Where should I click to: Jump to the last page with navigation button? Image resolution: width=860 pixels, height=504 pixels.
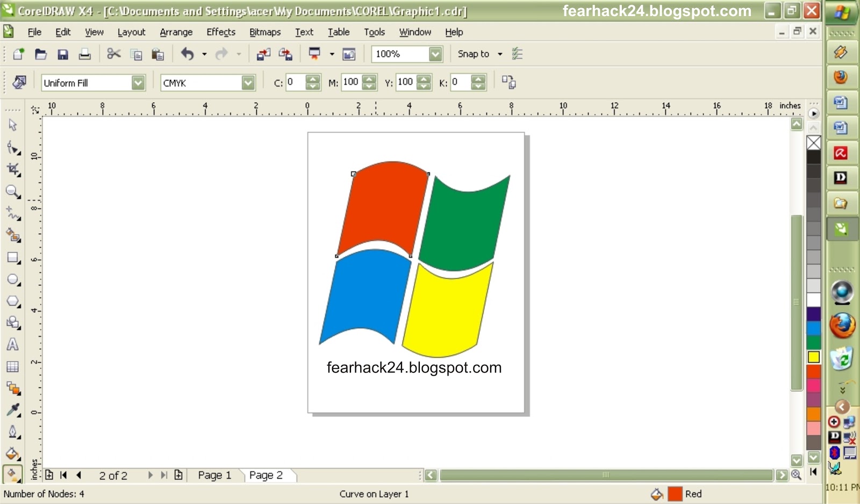(x=163, y=475)
